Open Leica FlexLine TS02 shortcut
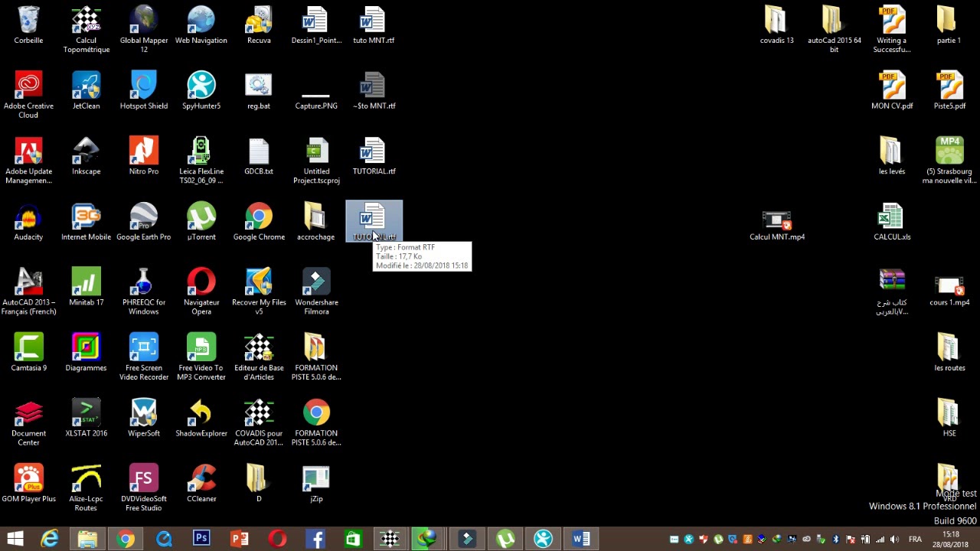 (201, 160)
